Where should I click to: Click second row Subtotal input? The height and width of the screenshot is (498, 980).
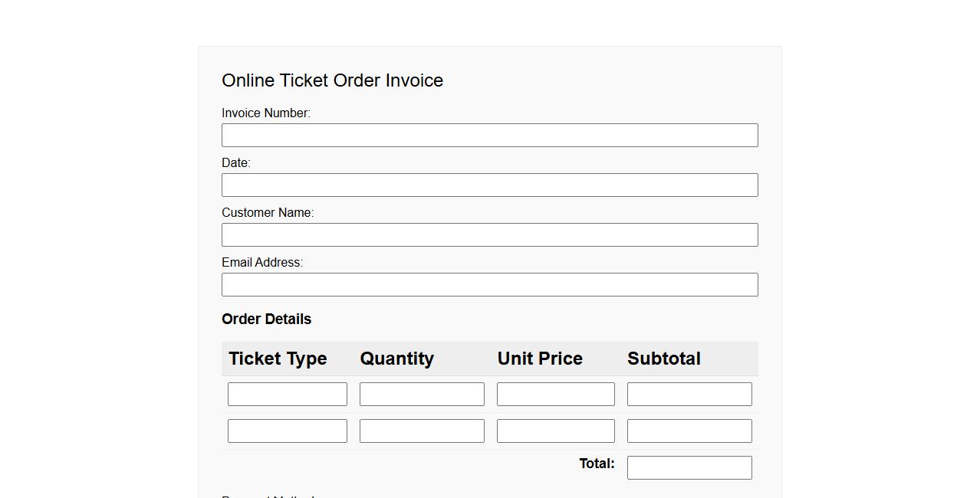[x=689, y=431]
